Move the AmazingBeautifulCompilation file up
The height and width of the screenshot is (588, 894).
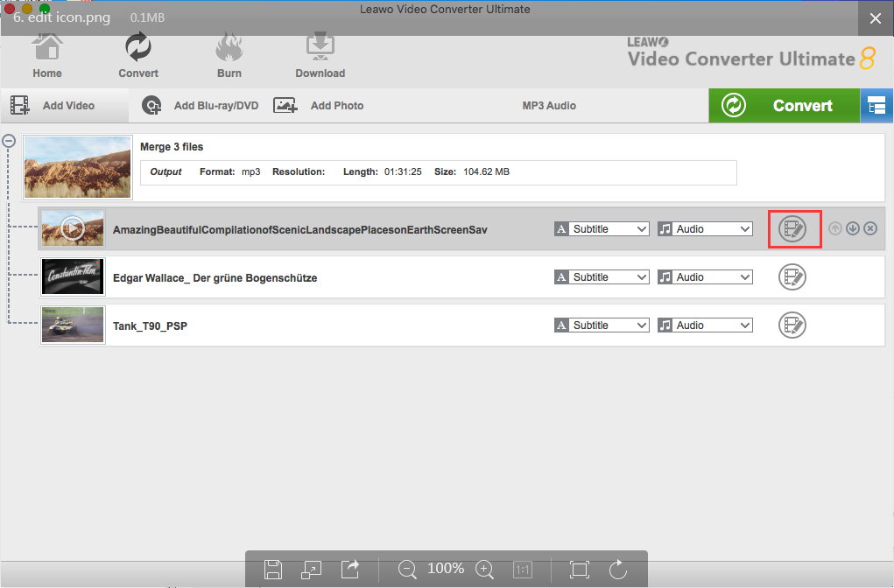click(x=835, y=228)
